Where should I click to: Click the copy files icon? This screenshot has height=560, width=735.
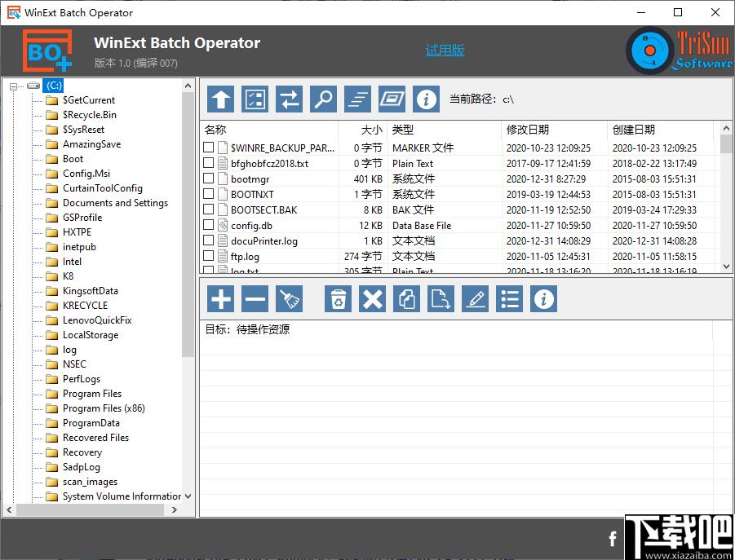coord(406,298)
